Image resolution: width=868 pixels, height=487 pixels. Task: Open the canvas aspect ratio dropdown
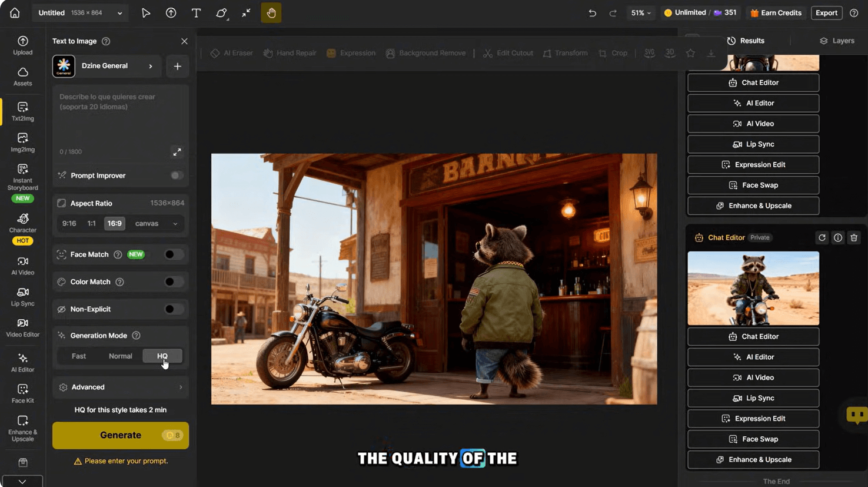[156, 224]
